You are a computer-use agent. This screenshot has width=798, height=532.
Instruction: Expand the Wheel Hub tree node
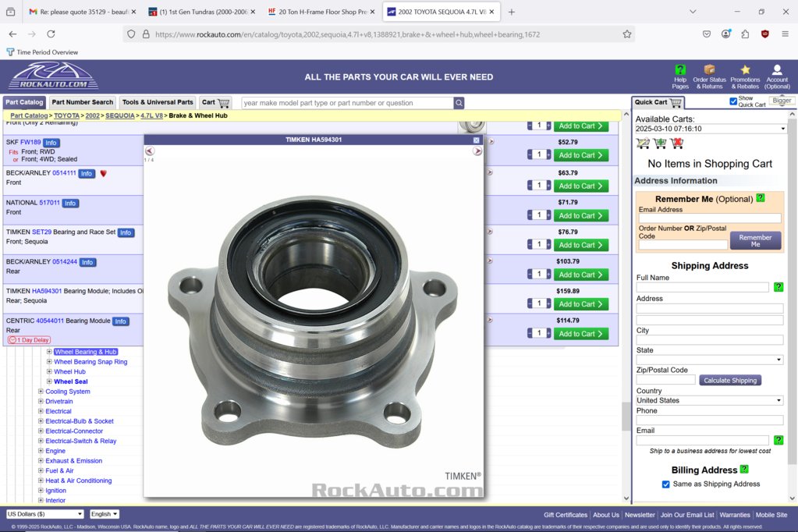coord(49,371)
